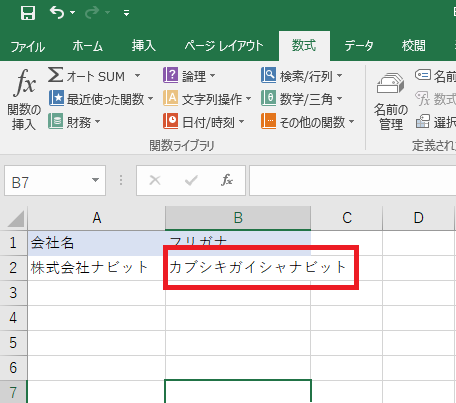Click the 選択範囲から作成 icon

pyautogui.click(x=423, y=121)
